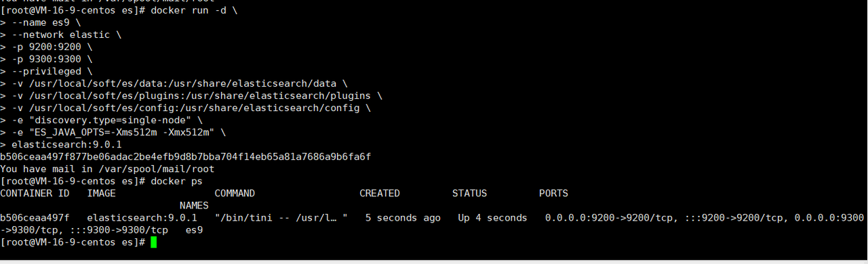This screenshot has width=868, height=264.
Task: Click the 'Up 4 seconds' status text
Action: point(492,217)
